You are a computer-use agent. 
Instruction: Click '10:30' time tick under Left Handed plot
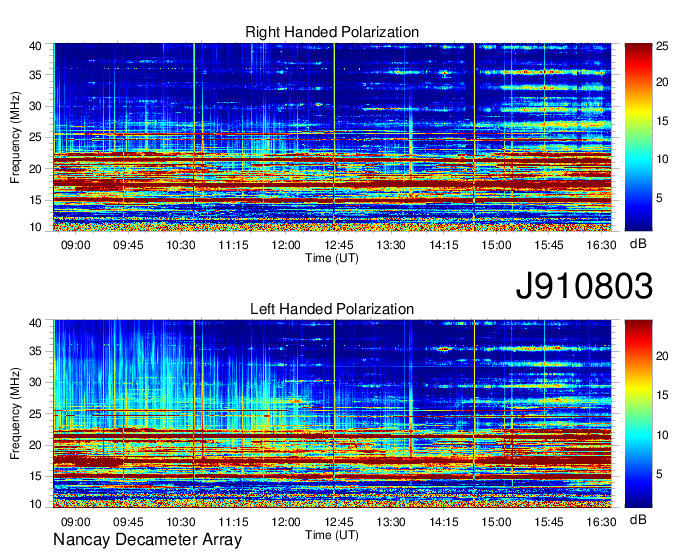pos(181,522)
